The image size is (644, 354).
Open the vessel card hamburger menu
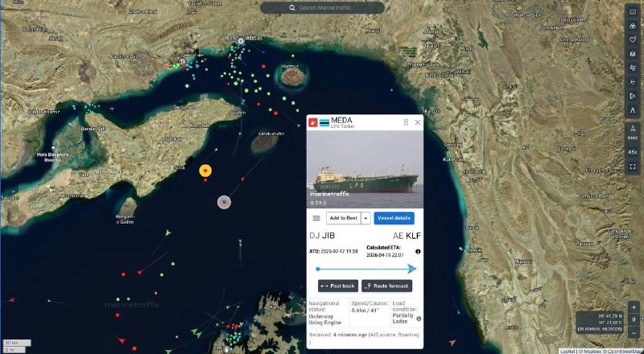point(316,218)
